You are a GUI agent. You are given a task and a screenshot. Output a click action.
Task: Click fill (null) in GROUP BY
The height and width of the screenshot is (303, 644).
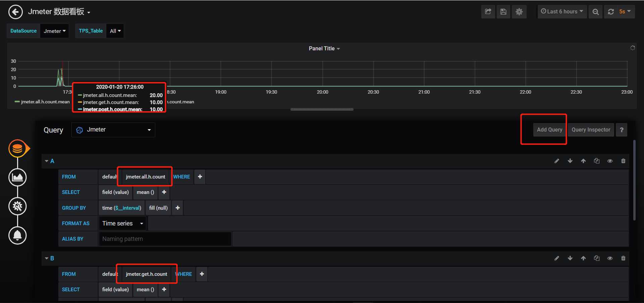pos(158,208)
